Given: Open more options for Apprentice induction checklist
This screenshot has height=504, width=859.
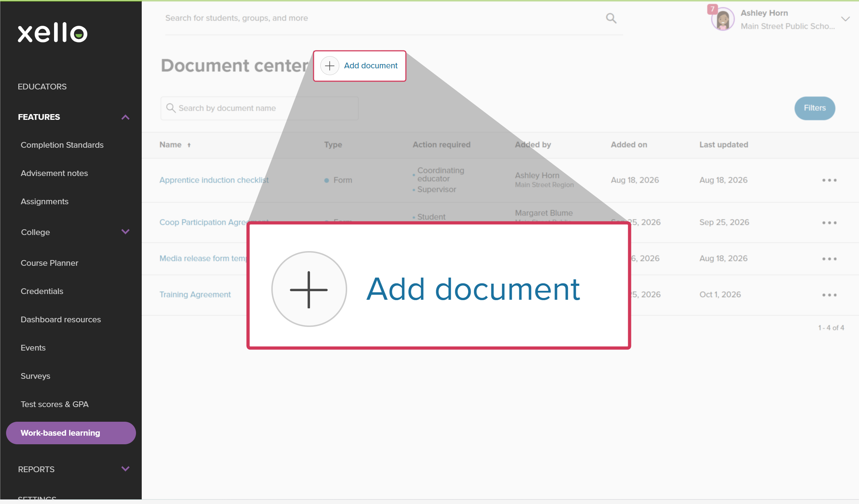Looking at the screenshot, I should click(829, 180).
